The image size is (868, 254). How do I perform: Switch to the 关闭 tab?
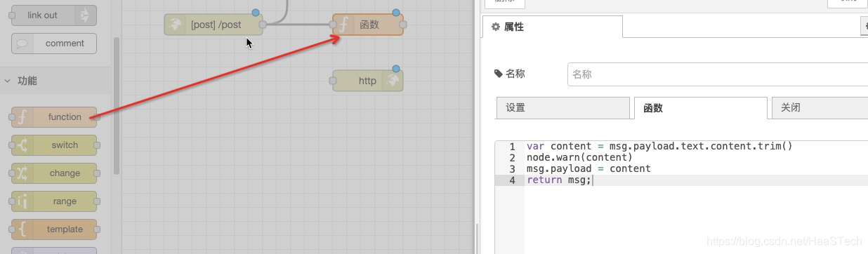pos(820,108)
